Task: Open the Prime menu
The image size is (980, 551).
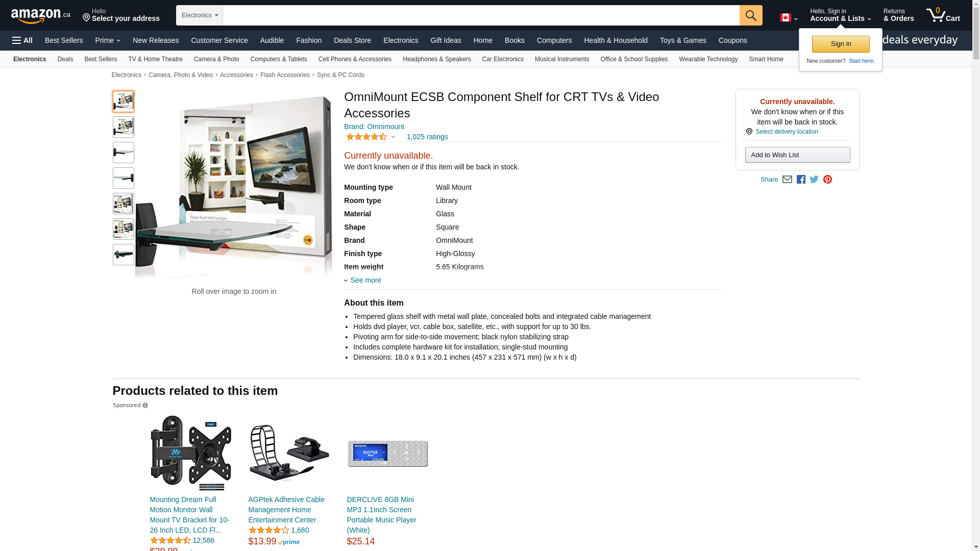Action: point(108,40)
